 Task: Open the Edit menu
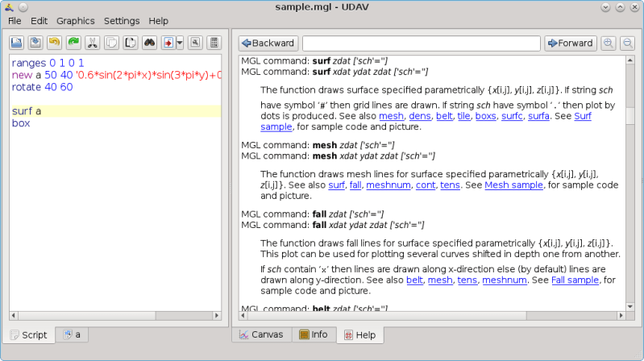pos(39,21)
